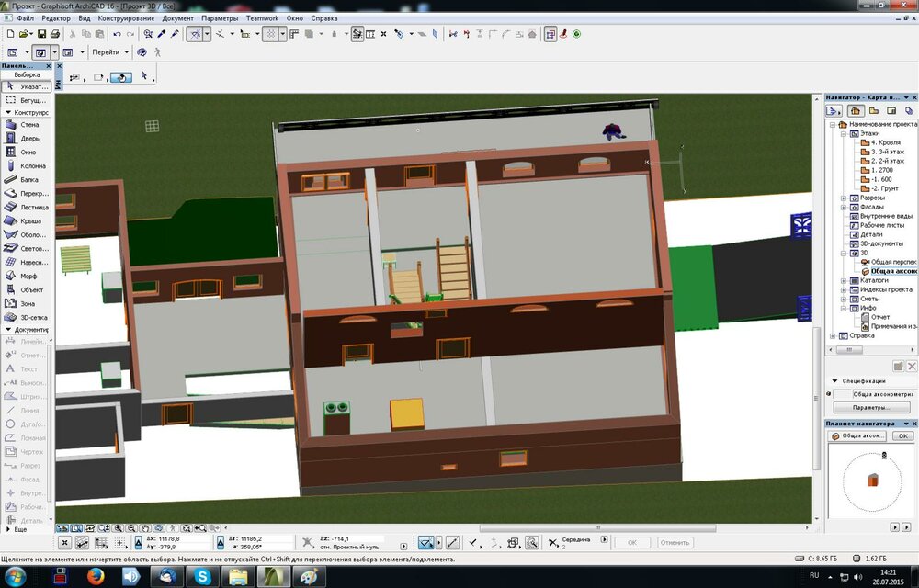Open the 2-й этаж story in the navigator

click(887, 161)
